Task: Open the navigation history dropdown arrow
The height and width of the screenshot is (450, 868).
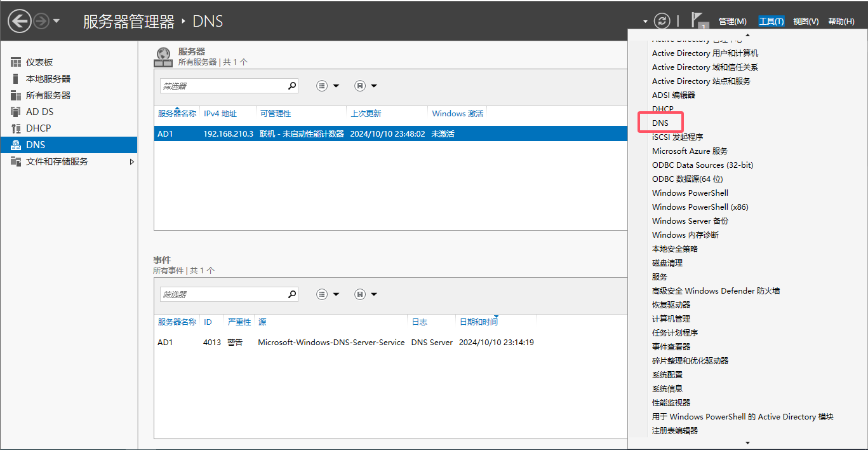Action: [57, 21]
